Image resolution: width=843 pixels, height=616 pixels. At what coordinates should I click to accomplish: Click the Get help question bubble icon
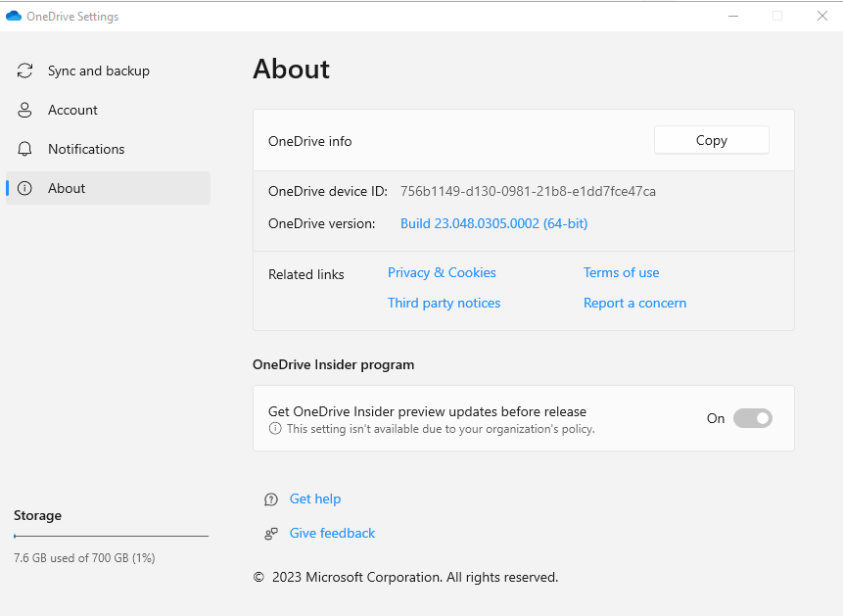tap(271, 499)
